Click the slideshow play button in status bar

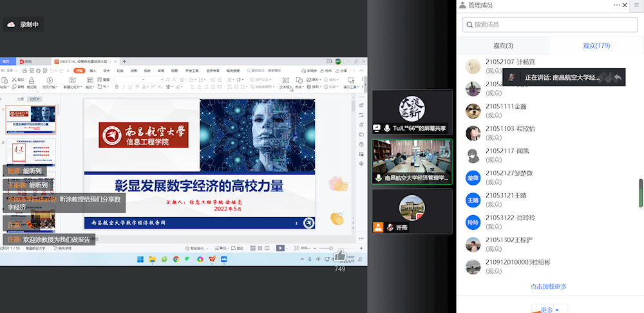click(280, 248)
